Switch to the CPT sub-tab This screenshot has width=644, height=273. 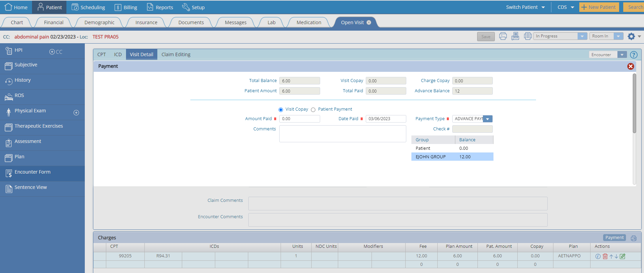[x=101, y=54]
